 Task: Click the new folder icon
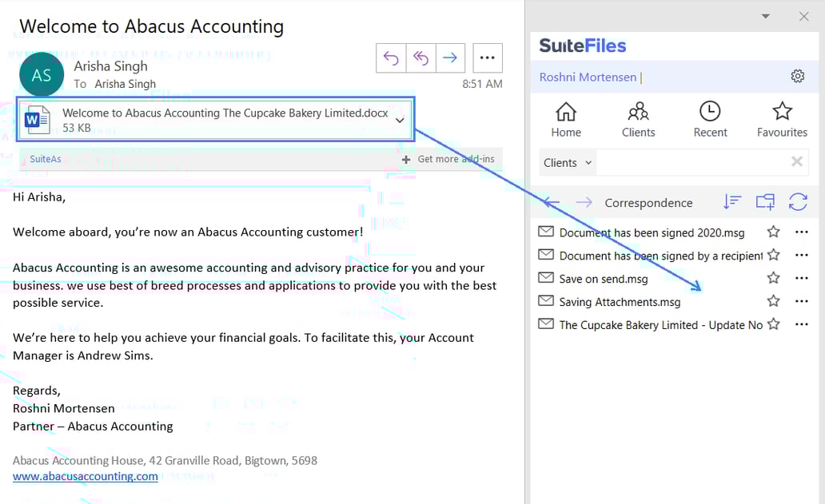[764, 202]
